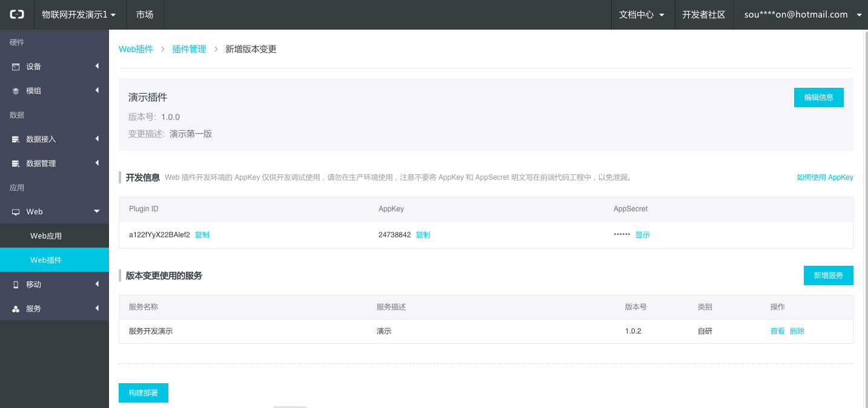The height and width of the screenshot is (408, 868).
Task: Select Web应用 in the sidebar submenu
Action: pos(46,236)
